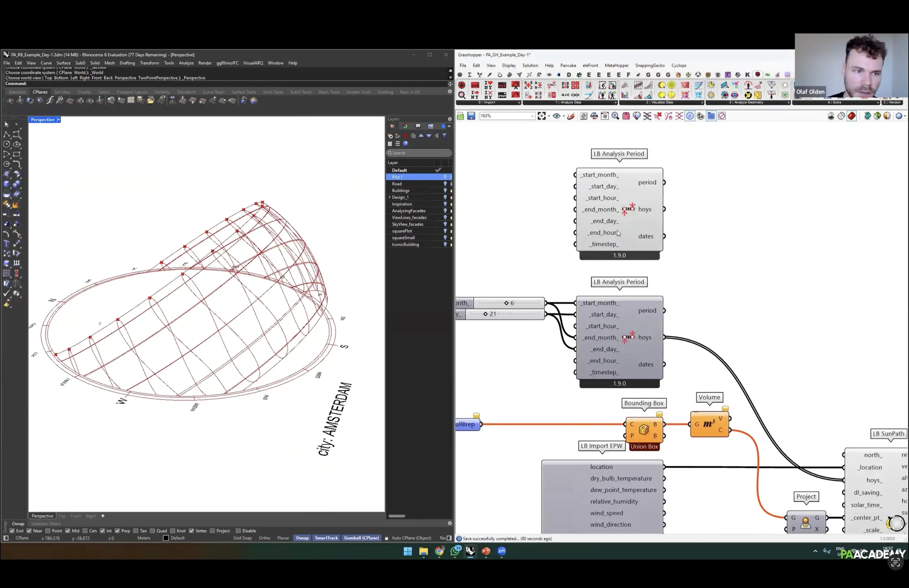
Task: Adjust the start day slider showing 21
Action: [x=505, y=314]
